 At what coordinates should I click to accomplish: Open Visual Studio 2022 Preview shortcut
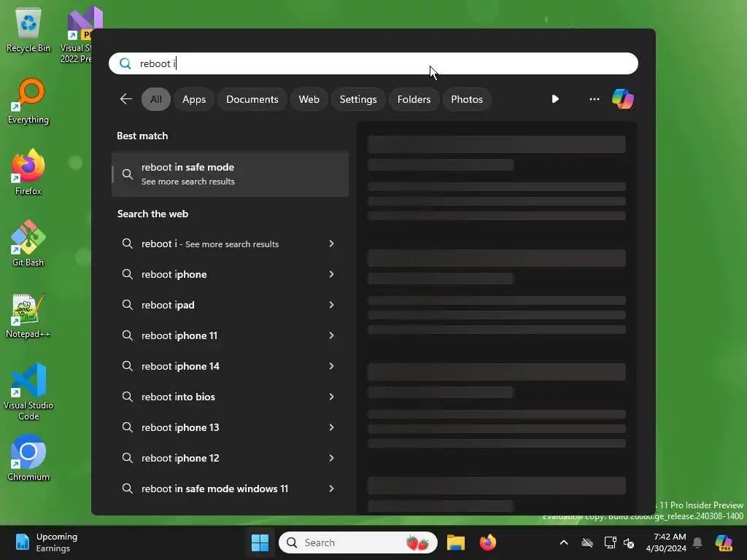[x=76, y=35]
